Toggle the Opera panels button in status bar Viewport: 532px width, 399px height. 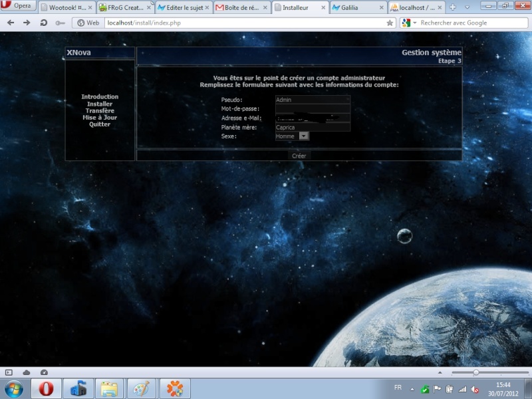tap(9, 372)
